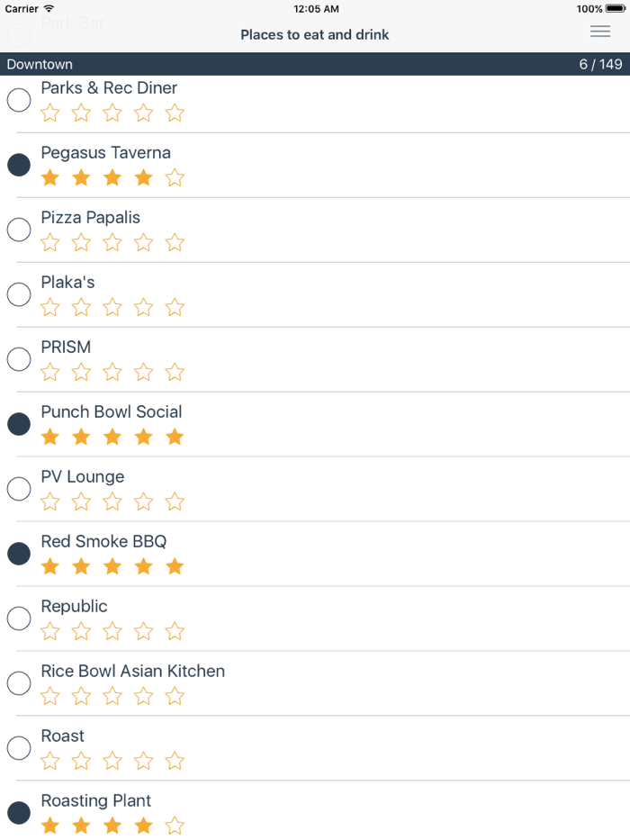This screenshot has height=840, width=630.
Task: Set PRISM rating to five stars
Action: tap(175, 373)
